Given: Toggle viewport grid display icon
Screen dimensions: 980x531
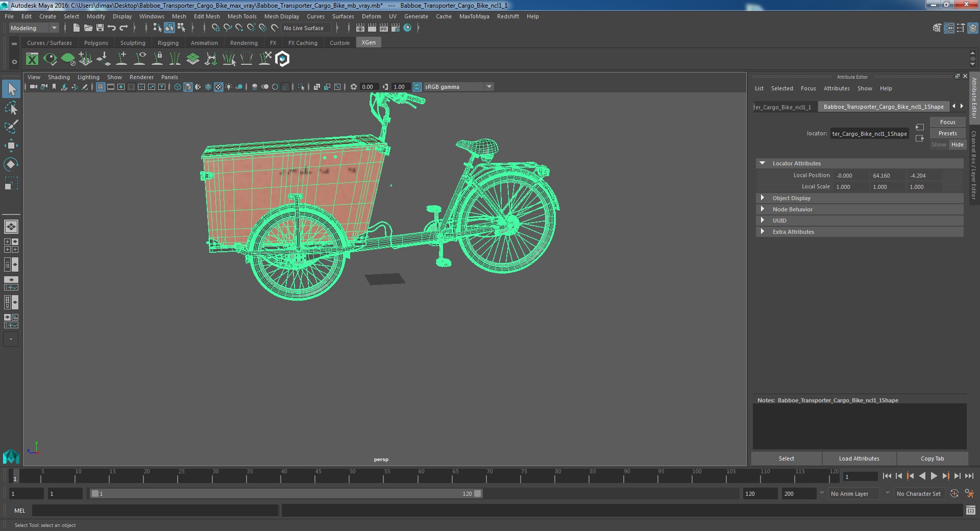Looking at the screenshot, I should click(101, 87).
